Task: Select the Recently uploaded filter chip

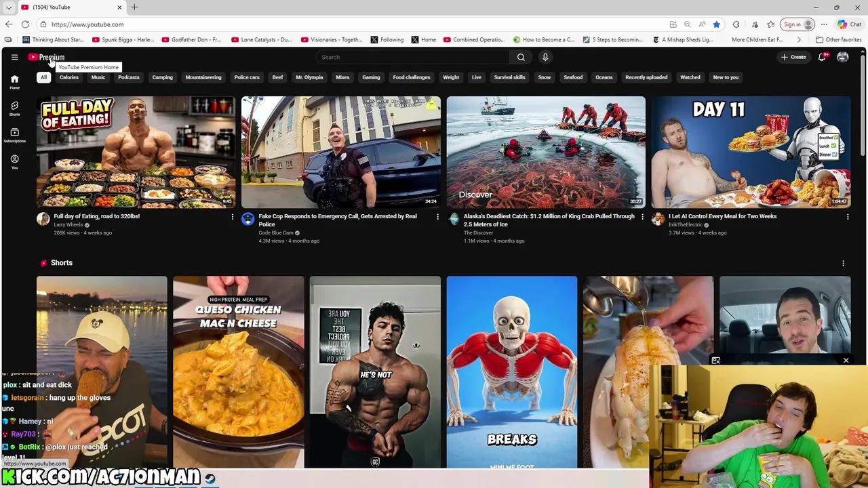Action: pos(646,77)
